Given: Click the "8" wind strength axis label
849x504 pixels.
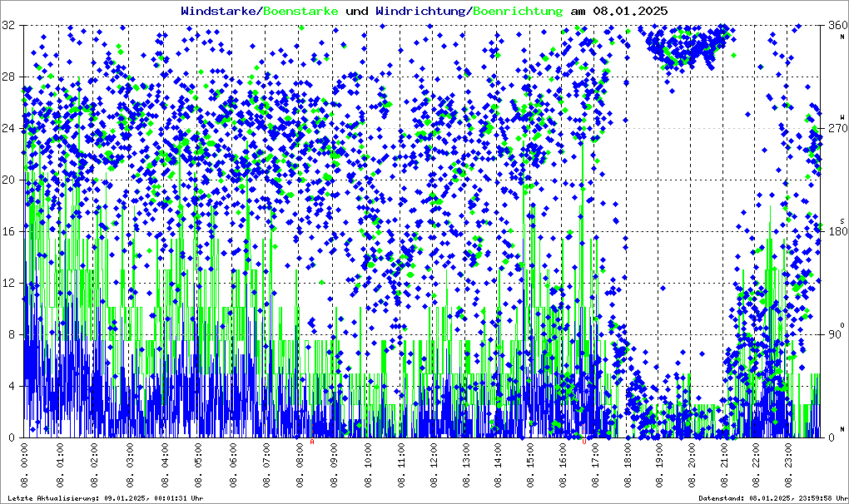Looking at the screenshot, I should (12, 334).
